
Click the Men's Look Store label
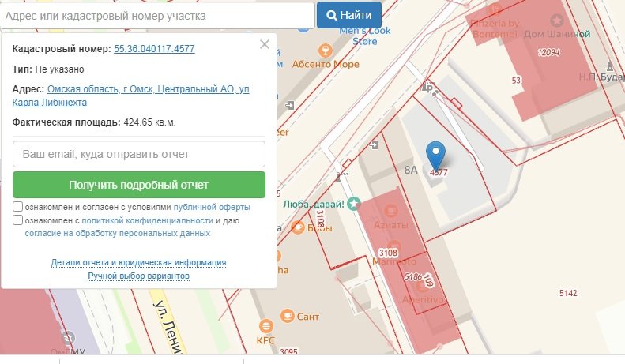pos(365,36)
